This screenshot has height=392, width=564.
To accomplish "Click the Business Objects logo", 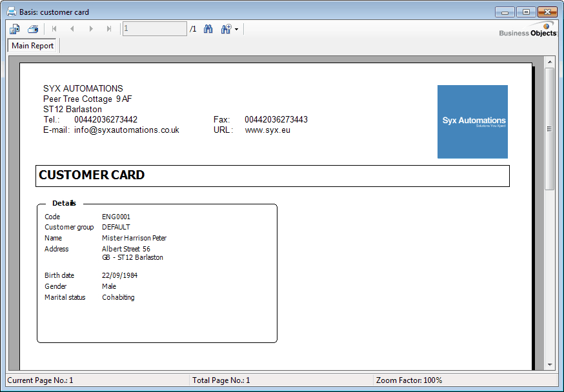I will coord(527,30).
